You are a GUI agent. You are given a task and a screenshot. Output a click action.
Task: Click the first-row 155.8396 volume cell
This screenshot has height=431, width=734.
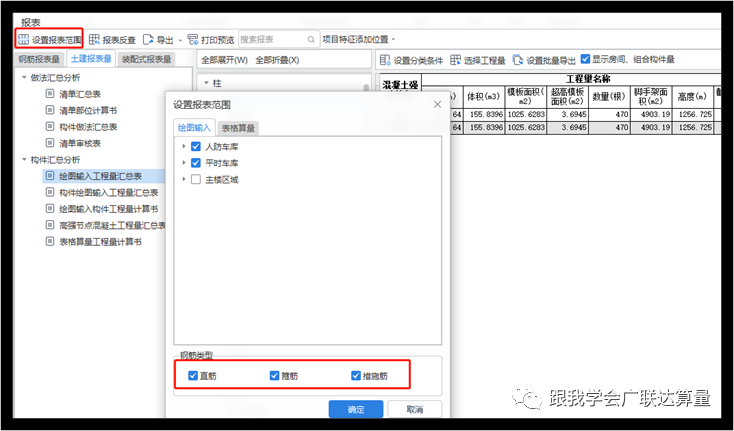click(484, 114)
